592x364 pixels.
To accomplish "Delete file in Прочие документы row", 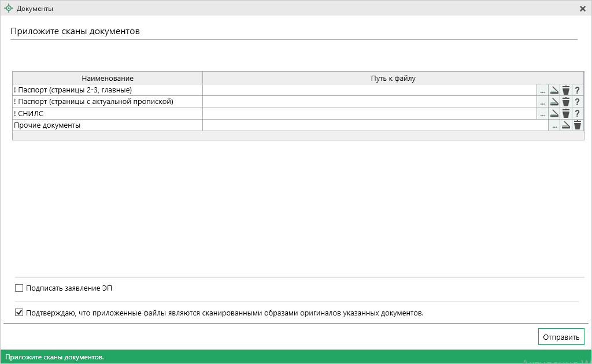I will 577,125.
